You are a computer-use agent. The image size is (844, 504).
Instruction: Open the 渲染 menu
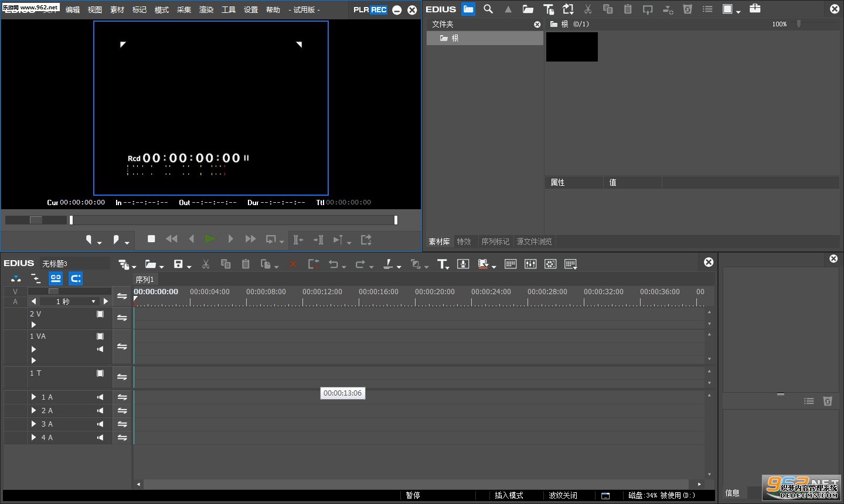206,9
